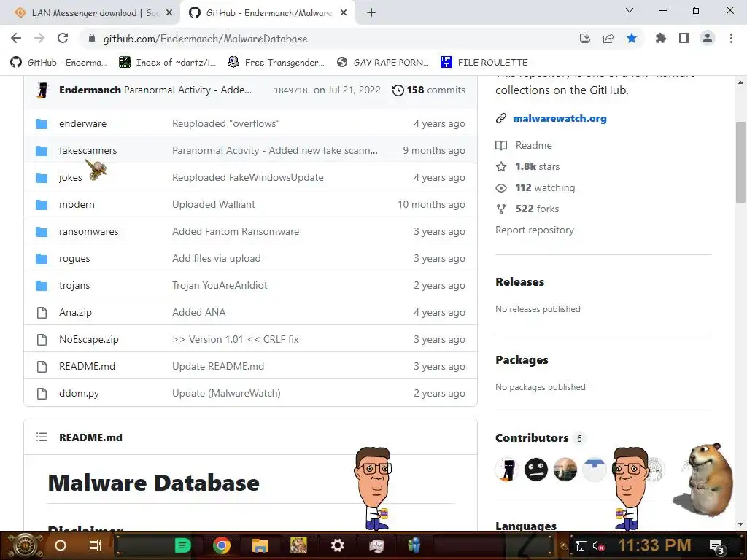Click the enderware folder icon

point(42,124)
